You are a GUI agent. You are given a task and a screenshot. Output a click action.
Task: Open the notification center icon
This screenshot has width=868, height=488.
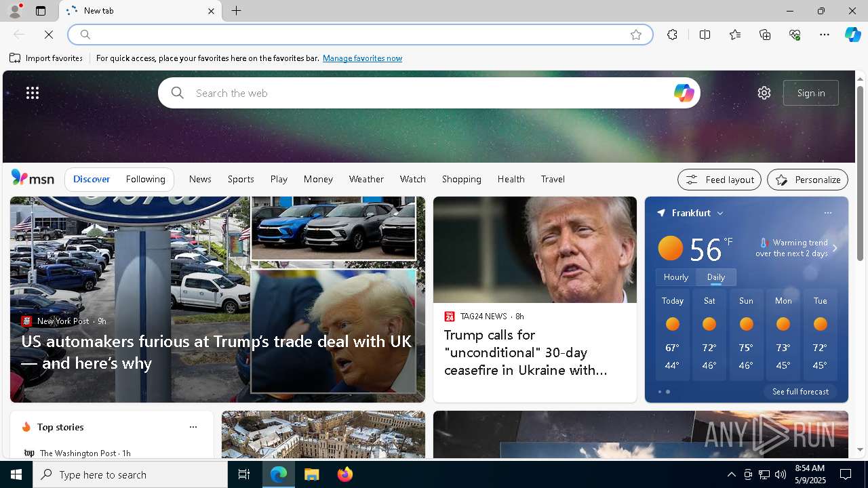coord(846,474)
